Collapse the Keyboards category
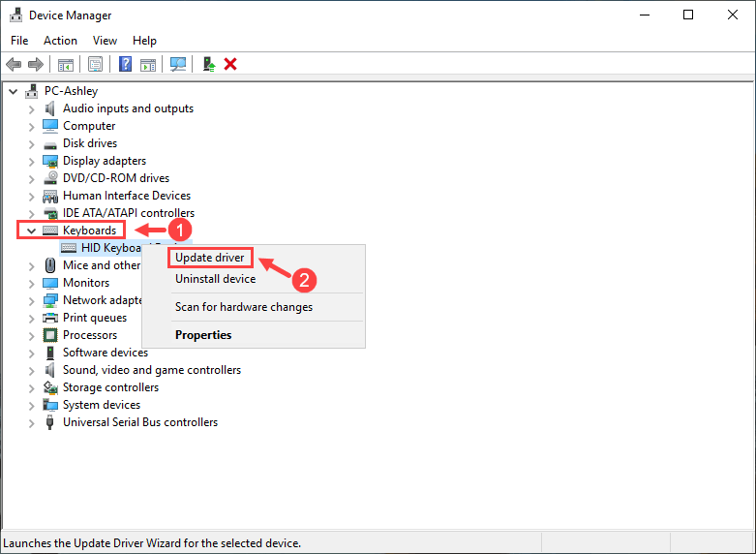The height and width of the screenshot is (554, 756). (32, 231)
